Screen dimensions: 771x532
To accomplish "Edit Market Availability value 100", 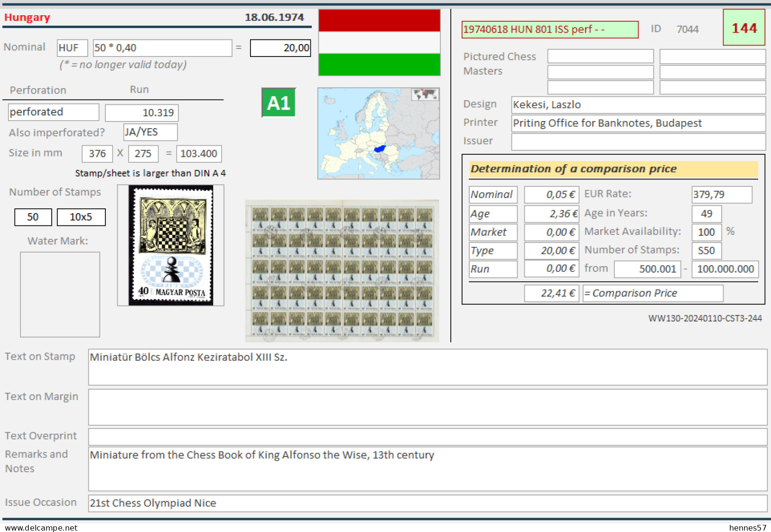I will [x=706, y=232].
